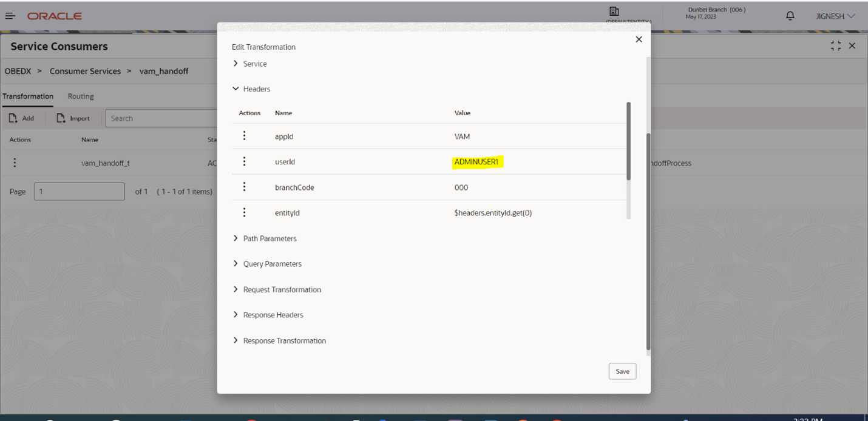Image resolution: width=868 pixels, height=421 pixels.
Task: Collapse the Service Consumers panel icon
Action: [836, 46]
